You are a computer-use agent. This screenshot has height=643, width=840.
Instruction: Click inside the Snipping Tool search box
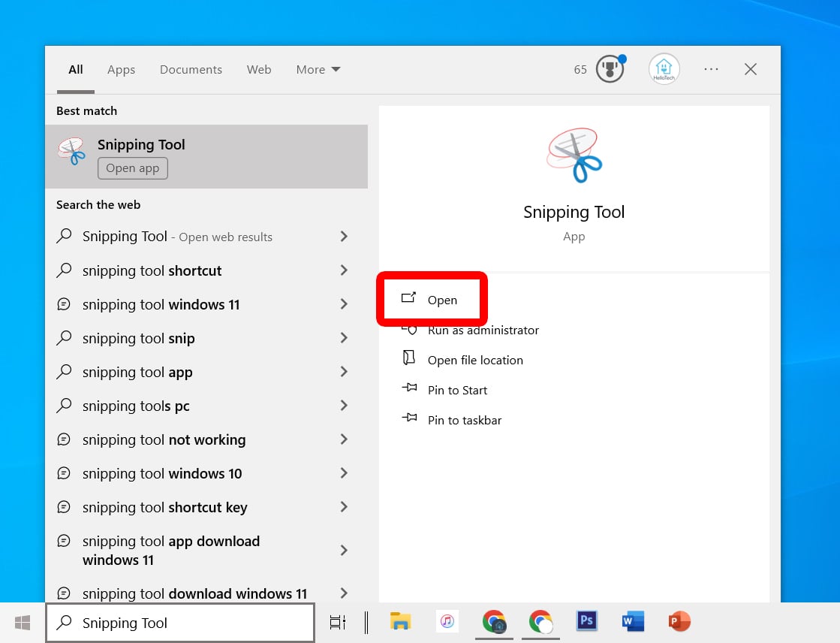click(x=180, y=622)
